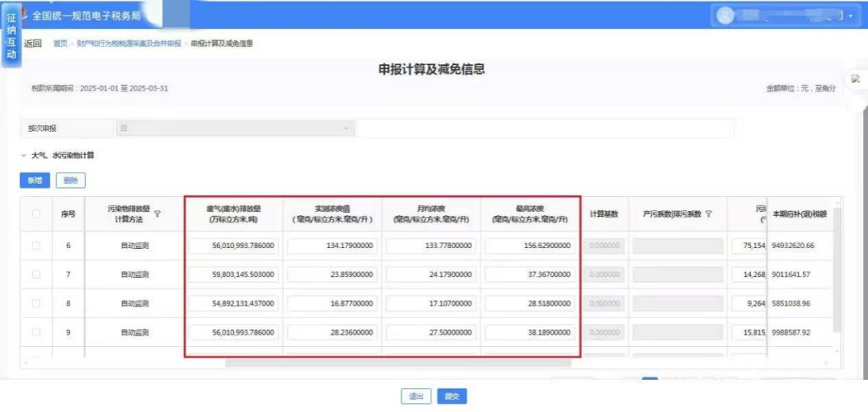
Task: Open the user account dropdown arrow
Action: point(850,16)
